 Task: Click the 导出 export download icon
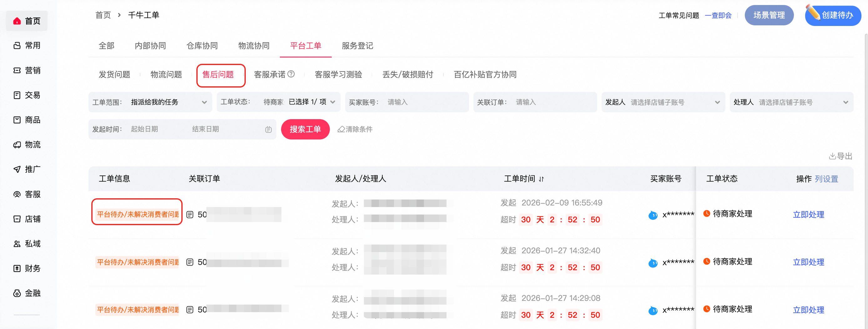[x=832, y=156]
